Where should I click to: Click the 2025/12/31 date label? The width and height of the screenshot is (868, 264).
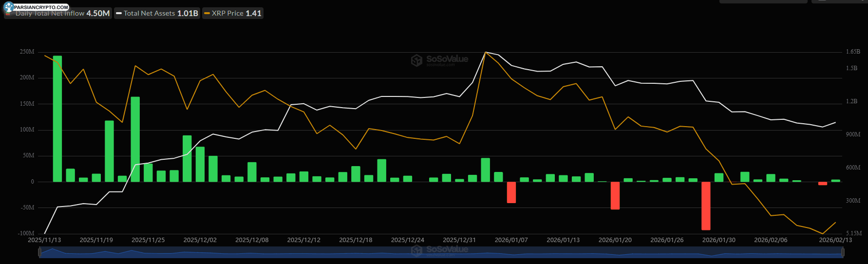click(x=459, y=240)
